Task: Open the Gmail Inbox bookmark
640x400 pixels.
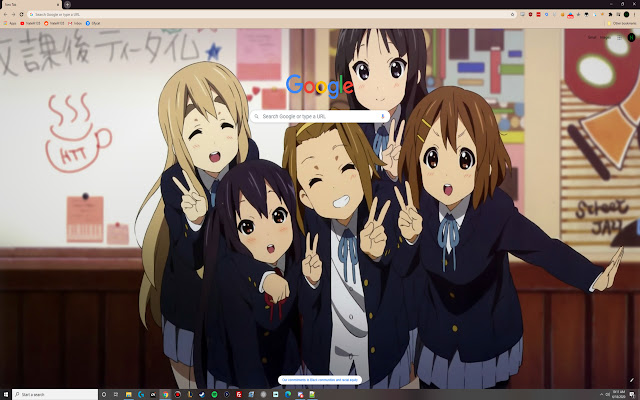Action: 75,24
